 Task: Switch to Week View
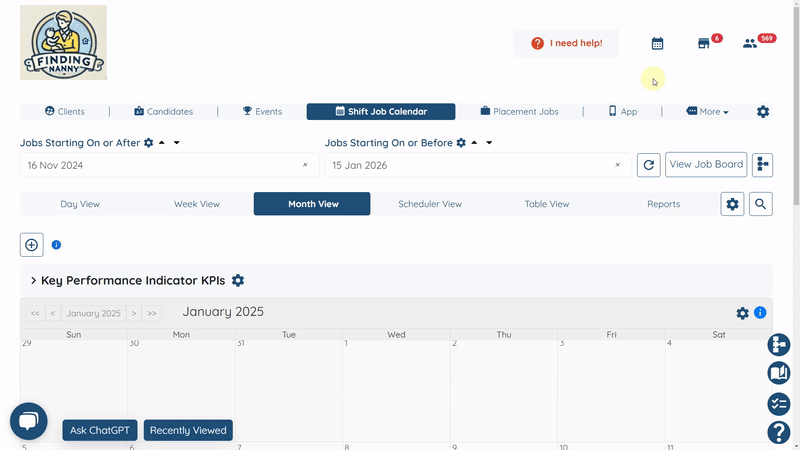[196, 204]
